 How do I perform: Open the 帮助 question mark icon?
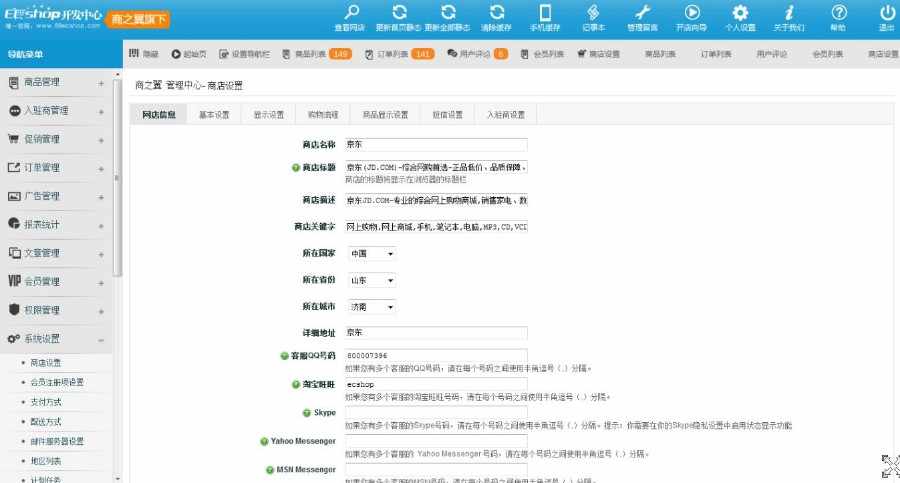[839, 12]
